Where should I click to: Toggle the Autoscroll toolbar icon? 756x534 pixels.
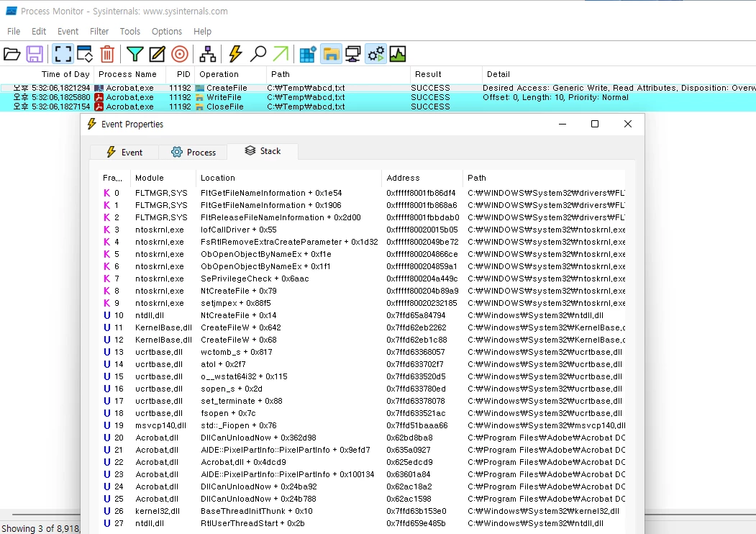click(x=85, y=54)
